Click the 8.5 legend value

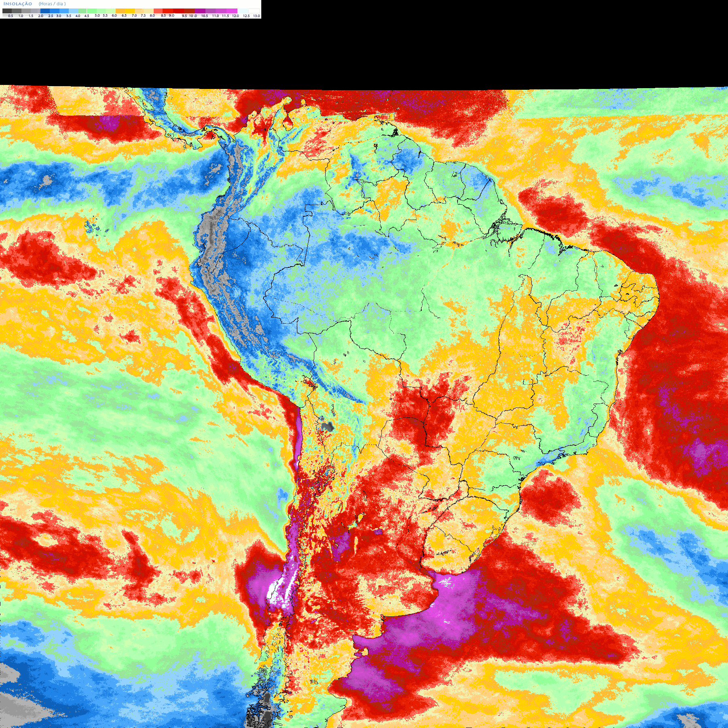coord(163,15)
